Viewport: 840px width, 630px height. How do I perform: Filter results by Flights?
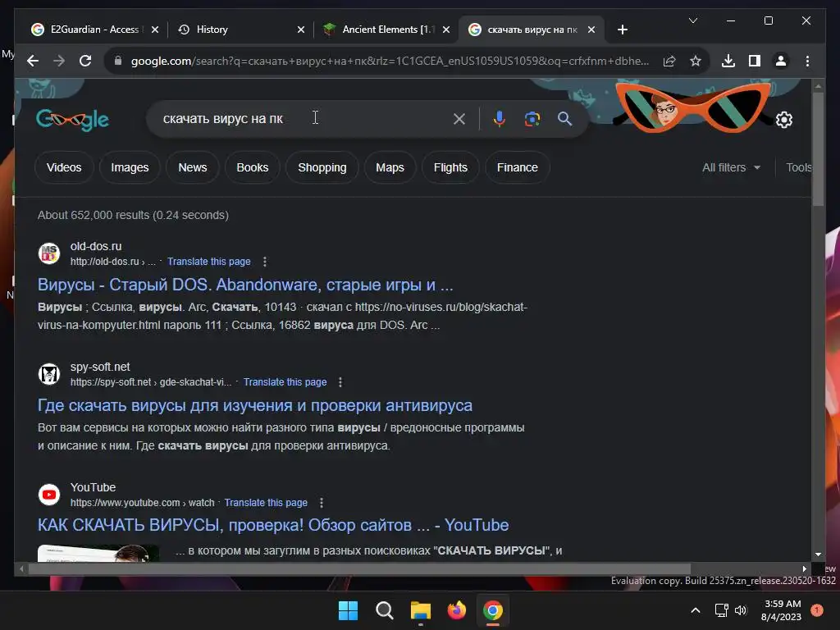pyautogui.click(x=450, y=167)
